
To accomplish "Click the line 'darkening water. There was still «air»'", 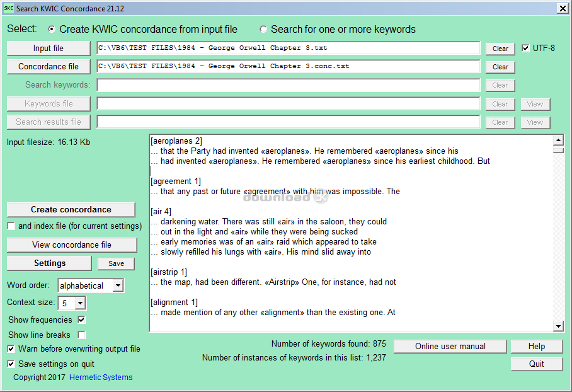I will pos(269,222).
